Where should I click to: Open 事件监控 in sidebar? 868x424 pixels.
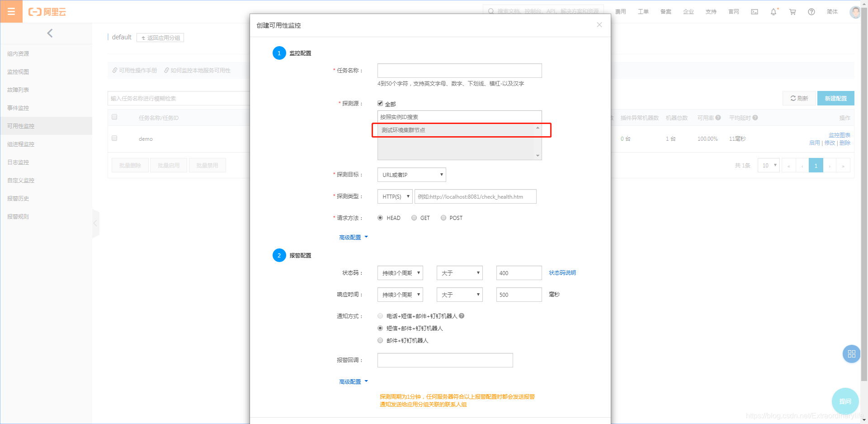[18, 108]
